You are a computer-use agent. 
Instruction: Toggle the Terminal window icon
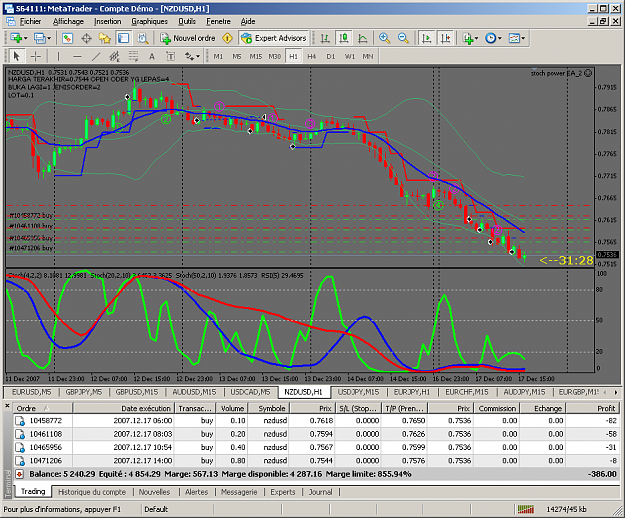[x=124, y=38]
